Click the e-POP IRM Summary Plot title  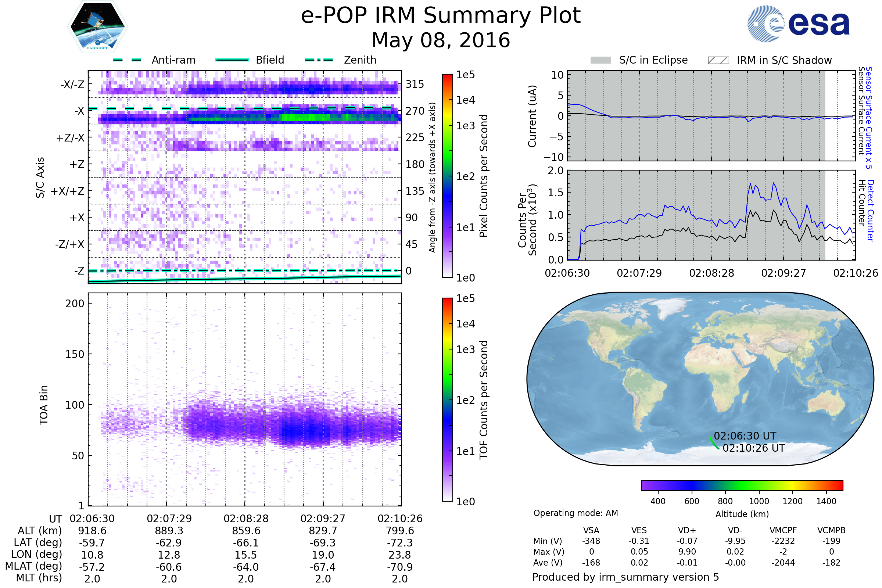point(441,16)
